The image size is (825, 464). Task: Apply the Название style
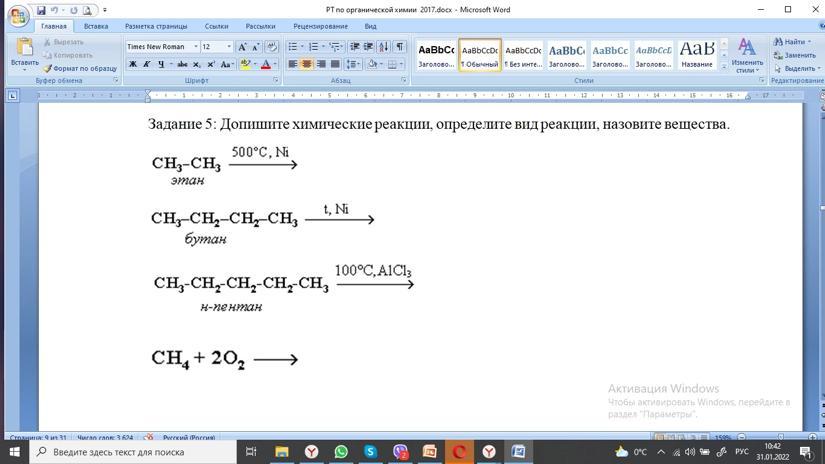(697, 55)
